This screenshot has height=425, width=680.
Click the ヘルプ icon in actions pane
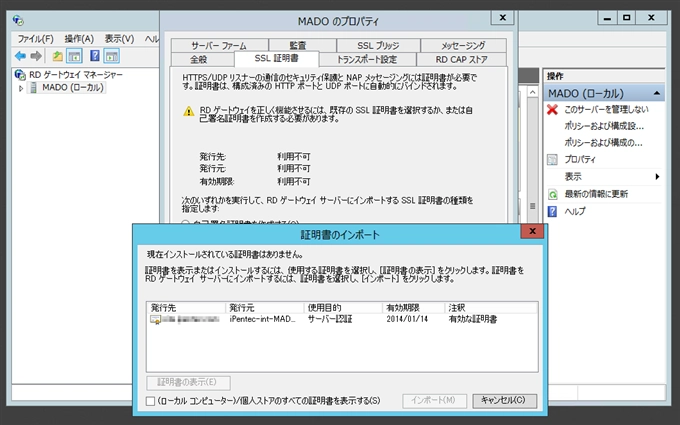click(552, 212)
